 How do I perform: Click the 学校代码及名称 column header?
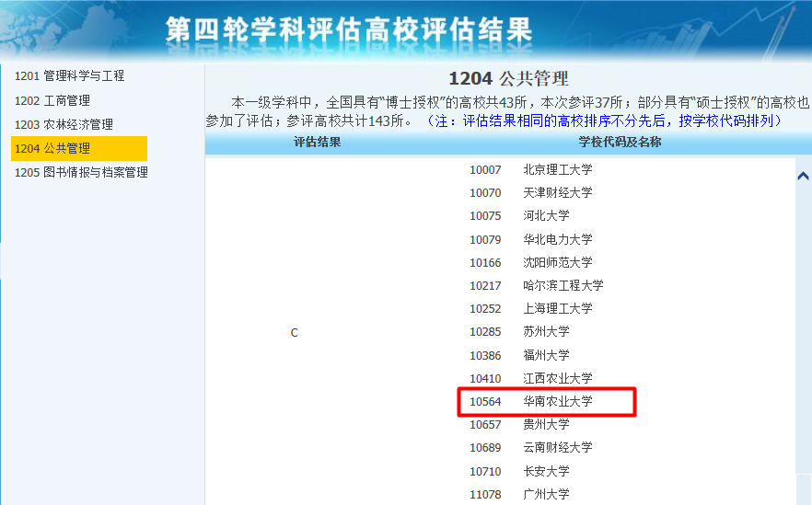[620, 142]
